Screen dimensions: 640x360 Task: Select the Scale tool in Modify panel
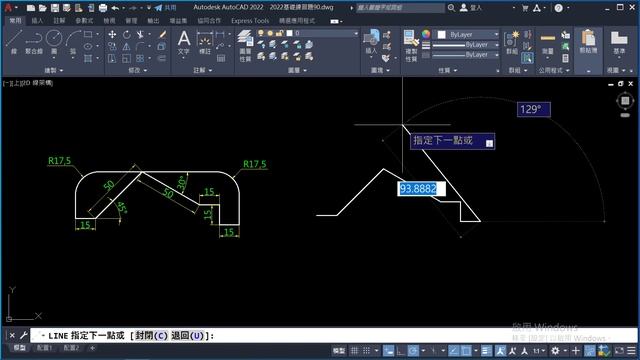point(127,58)
